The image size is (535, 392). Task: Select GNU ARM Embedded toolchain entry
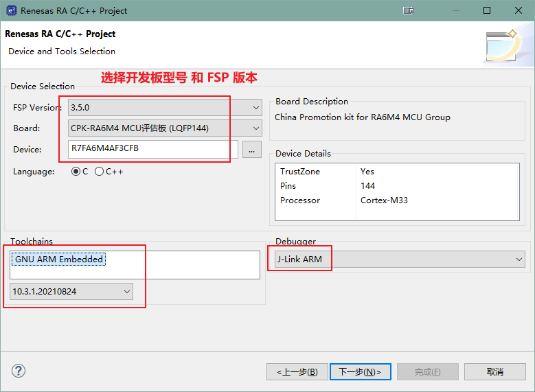(59, 259)
